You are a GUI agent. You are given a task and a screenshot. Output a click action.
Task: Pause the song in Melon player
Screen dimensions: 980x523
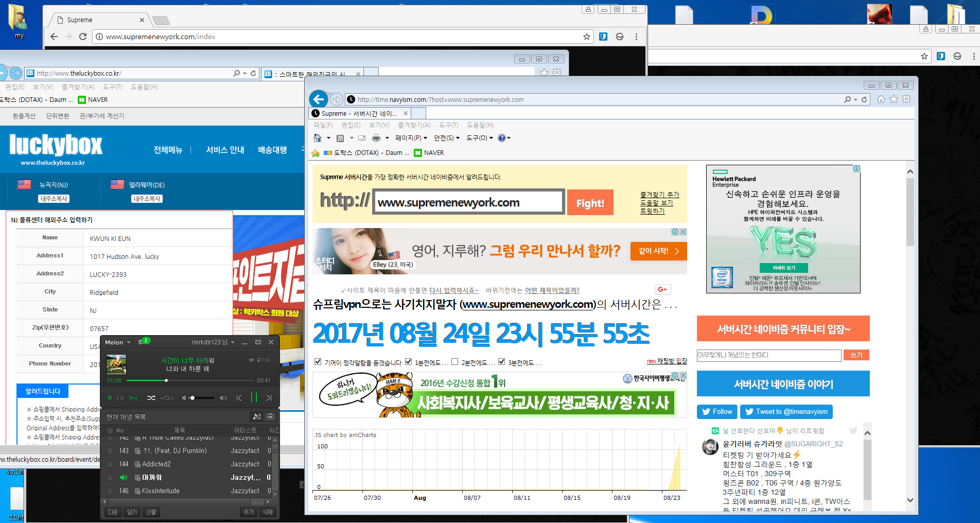[x=254, y=397]
